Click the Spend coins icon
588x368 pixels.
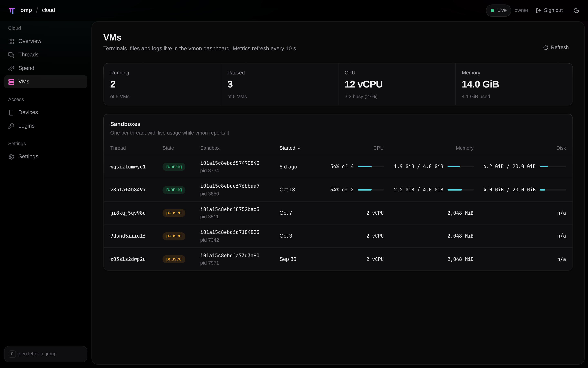(11, 68)
